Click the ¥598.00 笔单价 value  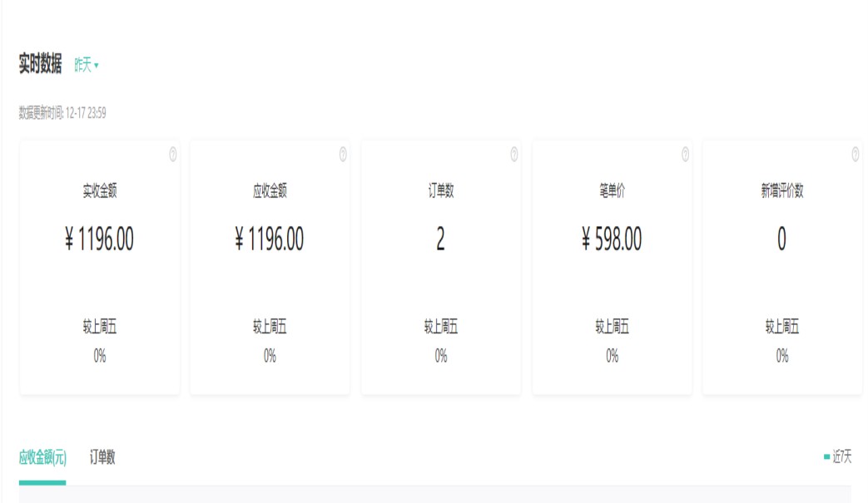click(x=612, y=240)
